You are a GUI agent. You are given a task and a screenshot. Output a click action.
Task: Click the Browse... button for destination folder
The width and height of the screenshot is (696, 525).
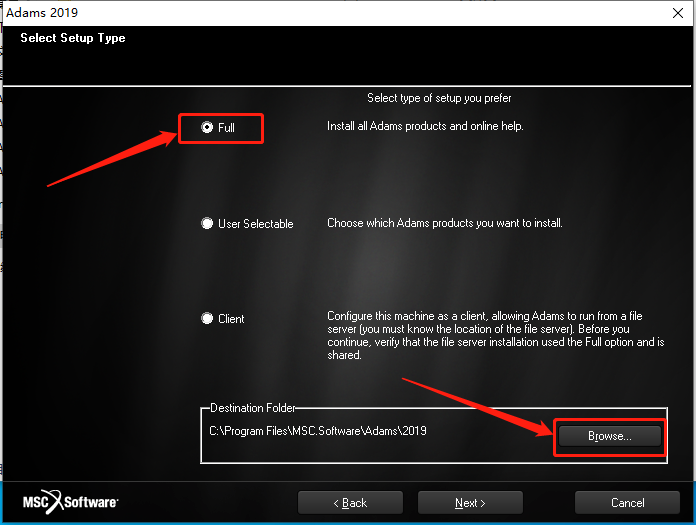click(609, 436)
